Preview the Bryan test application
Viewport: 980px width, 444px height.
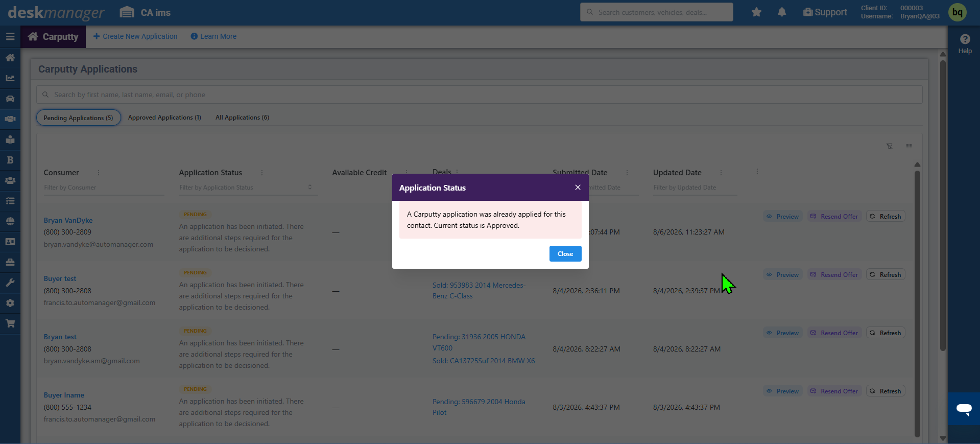(x=783, y=333)
